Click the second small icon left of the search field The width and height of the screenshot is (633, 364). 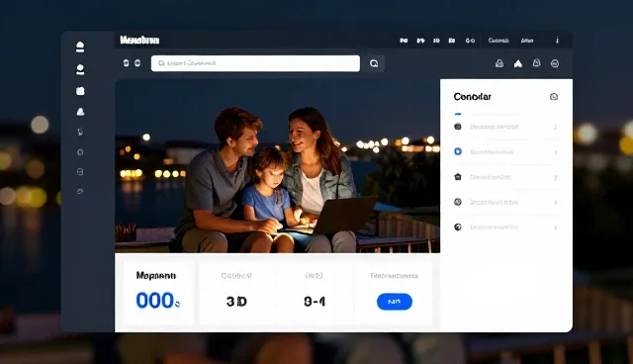(x=137, y=63)
